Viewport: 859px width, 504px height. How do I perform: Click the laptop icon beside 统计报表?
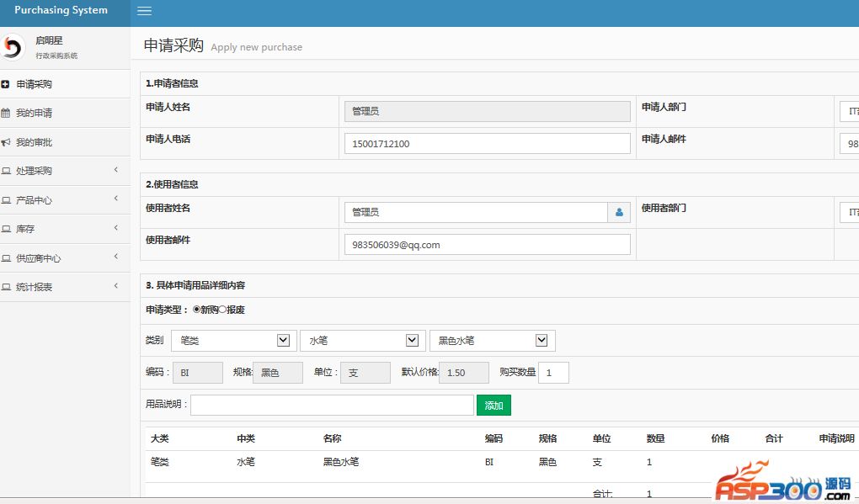6,287
